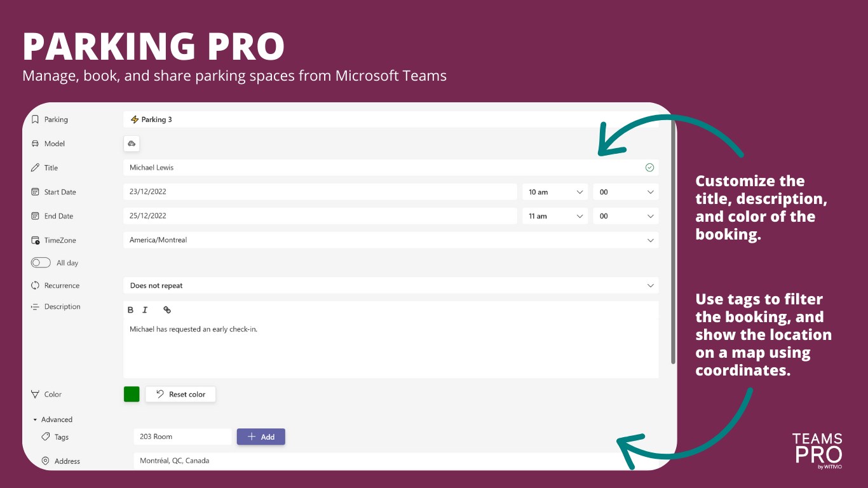Toggle the All day switch
Viewport: 868px width, 488px height.
[x=41, y=262]
